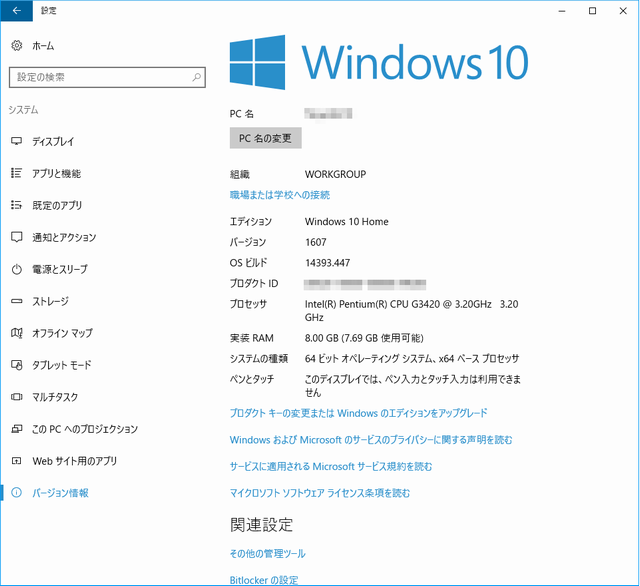Click the Default apps icon
The width and height of the screenshot is (640, 586).
click(x=16, y=205)
